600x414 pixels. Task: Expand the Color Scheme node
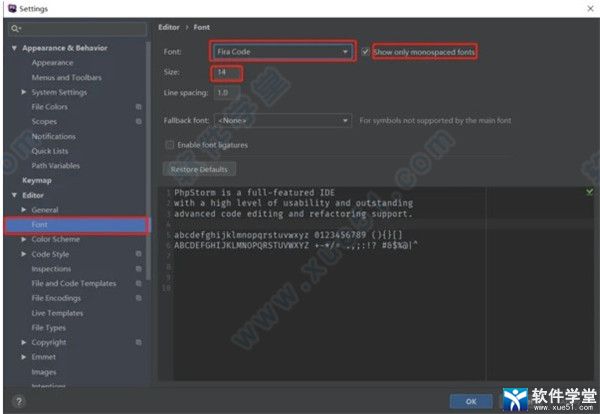pyautogui.click(x=24, y=239)
